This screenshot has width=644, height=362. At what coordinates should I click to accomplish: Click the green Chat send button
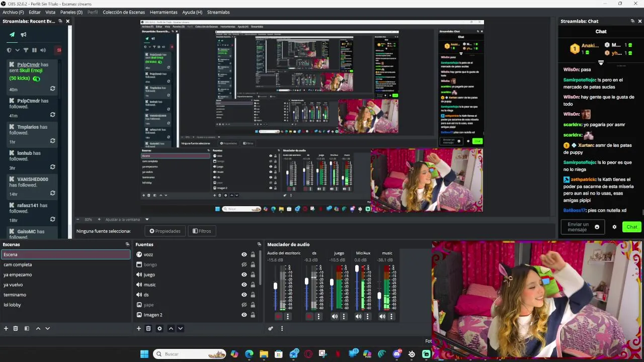pyautogui.click(x=632, y=227)
